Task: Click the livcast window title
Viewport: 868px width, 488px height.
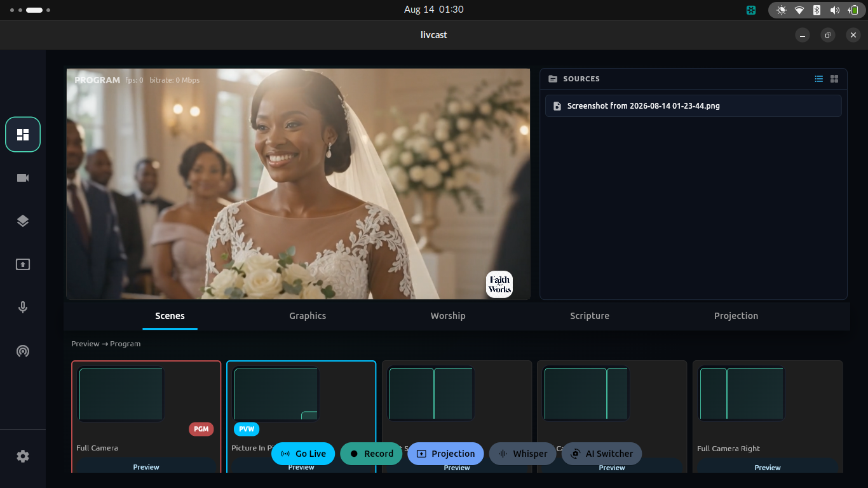Action: (x=434, y=35)
